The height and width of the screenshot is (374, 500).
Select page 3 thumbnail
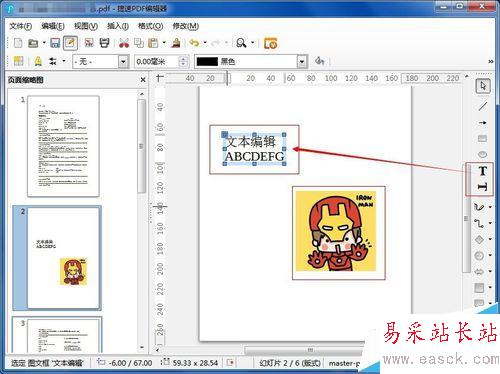click(64, 335)
